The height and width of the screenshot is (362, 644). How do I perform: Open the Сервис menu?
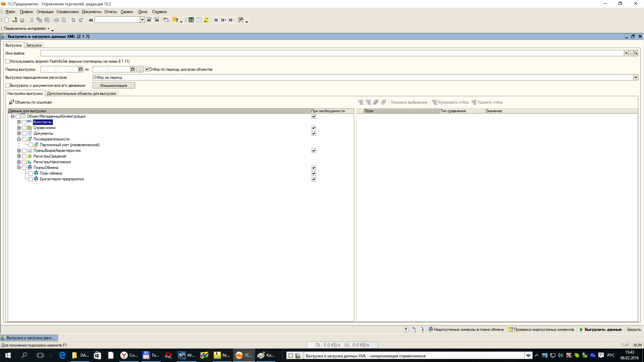click(127, 12)
